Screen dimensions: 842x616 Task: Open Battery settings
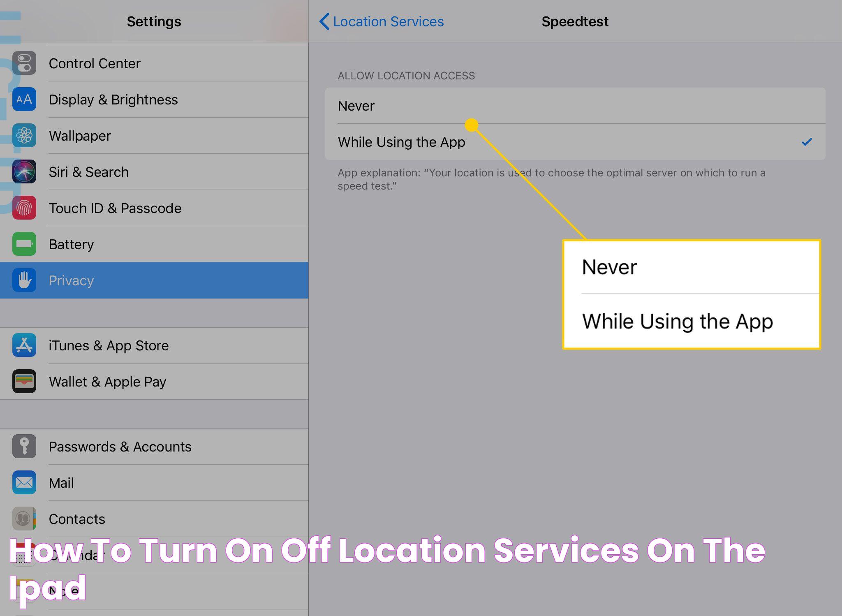coord(154,244)
